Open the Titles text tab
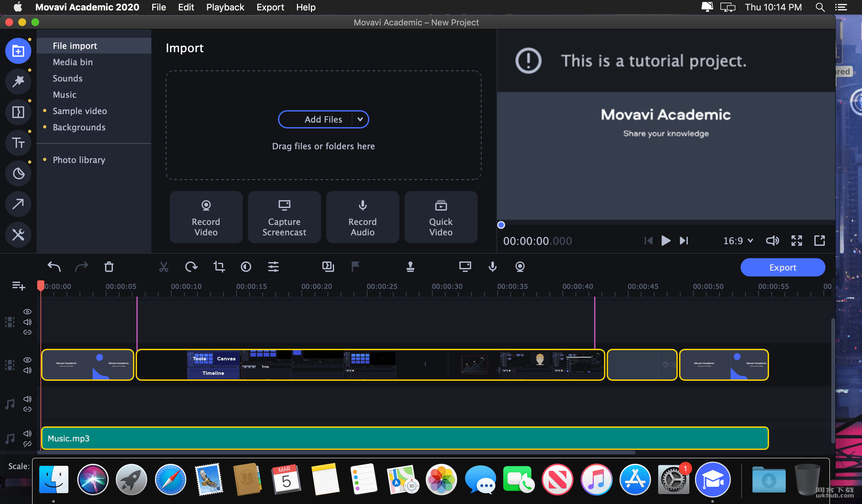Screen dimensions: 862x504 click(x=18, y=142)
